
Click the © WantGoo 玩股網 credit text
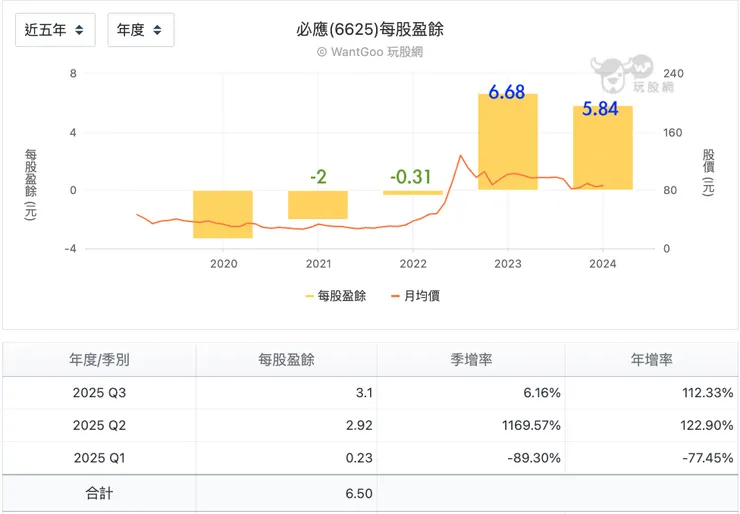click(x=370, y=52)
